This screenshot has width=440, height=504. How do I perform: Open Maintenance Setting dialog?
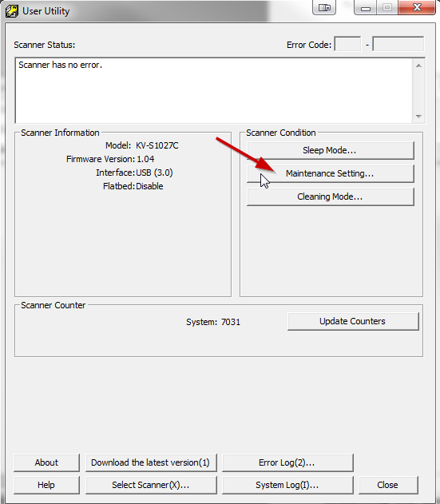pos(330,173)
